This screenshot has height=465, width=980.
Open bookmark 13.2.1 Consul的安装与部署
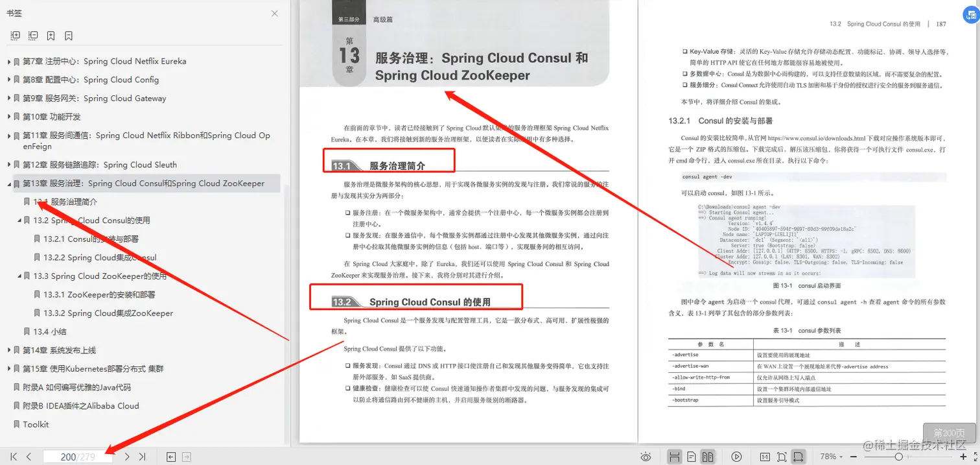pyautogui.click(x=91, y=239)
